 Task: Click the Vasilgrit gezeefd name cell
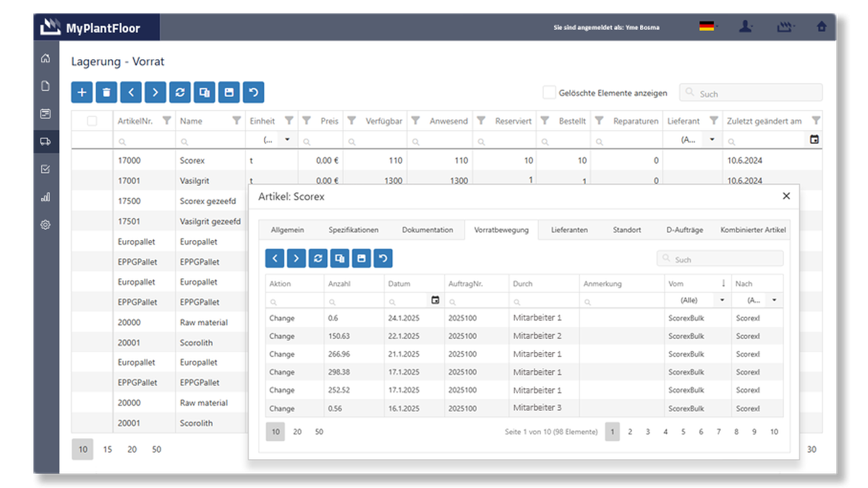[x=210, y=221]
